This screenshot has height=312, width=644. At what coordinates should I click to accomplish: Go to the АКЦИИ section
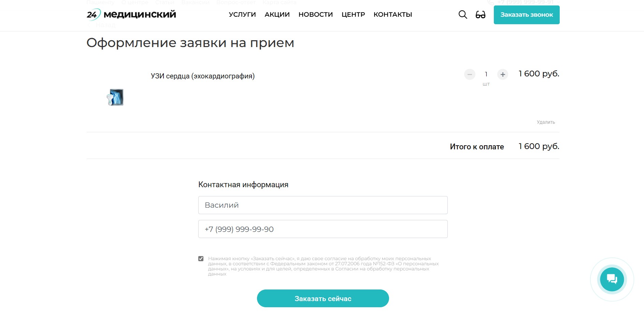tap(277, 15)
